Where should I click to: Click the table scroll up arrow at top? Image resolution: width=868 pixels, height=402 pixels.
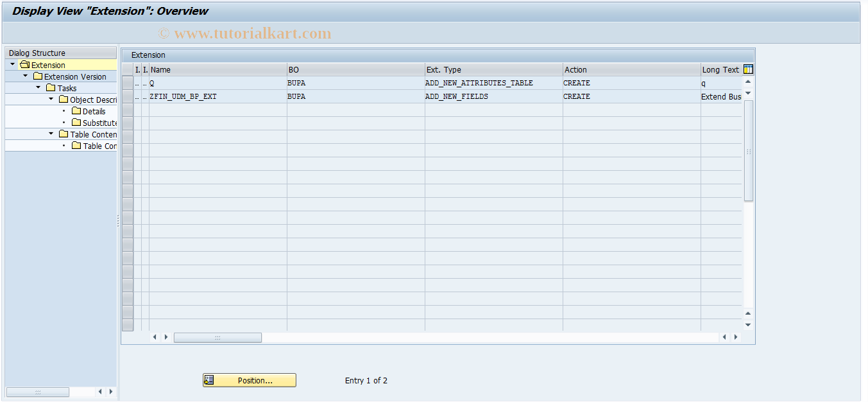tap(748, 82)
